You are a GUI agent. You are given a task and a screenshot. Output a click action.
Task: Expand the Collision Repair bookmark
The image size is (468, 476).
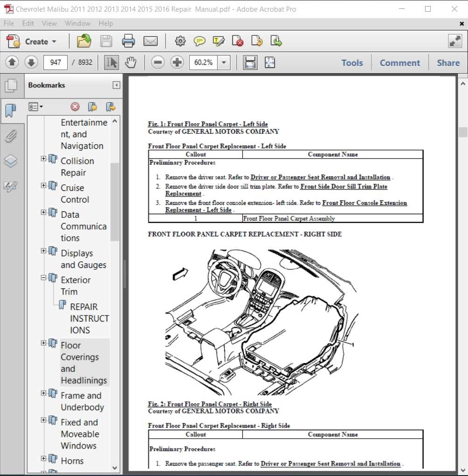click(x=44, y=159)
